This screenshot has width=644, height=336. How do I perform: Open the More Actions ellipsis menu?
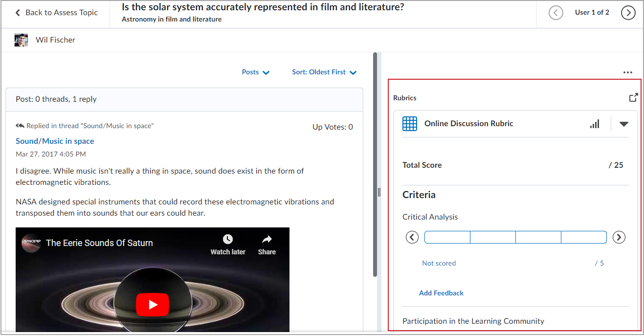(x=628, y=72)
